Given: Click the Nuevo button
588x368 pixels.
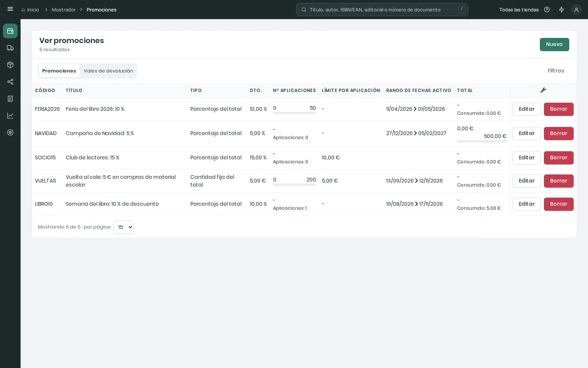Looking at the screenshot, I should tap(554, 45).
